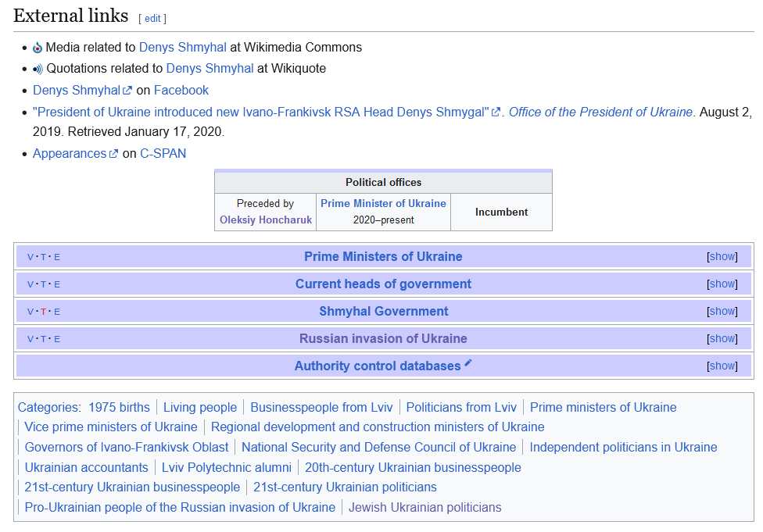The width and height of the screenshot is (763, 532).
Task: Click the T link in Current heads of government navbox
Action: click(x=43, y=284)
